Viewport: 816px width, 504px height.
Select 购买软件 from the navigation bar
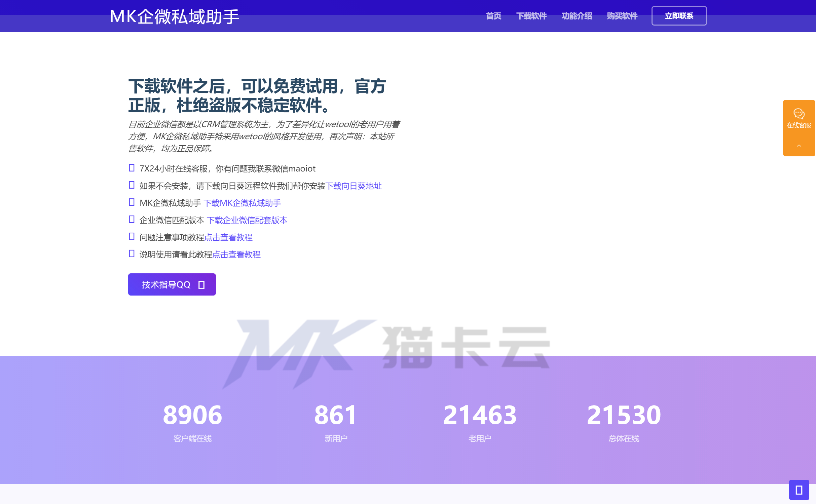click(x=622, y=16)
